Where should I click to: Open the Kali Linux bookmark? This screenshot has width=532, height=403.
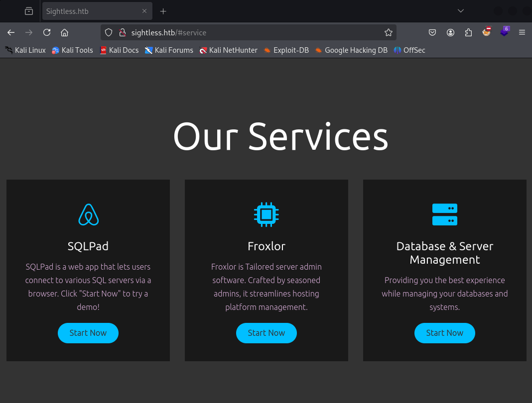25,50
